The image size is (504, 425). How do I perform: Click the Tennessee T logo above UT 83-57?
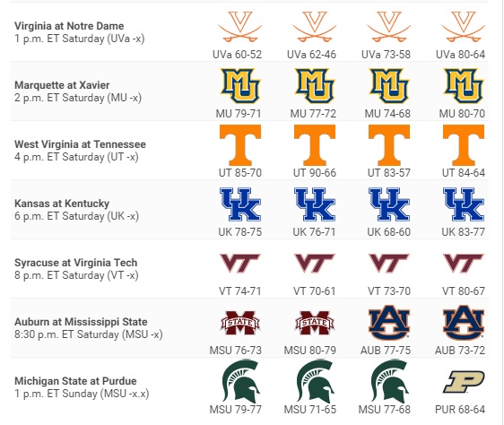[389, 145]
